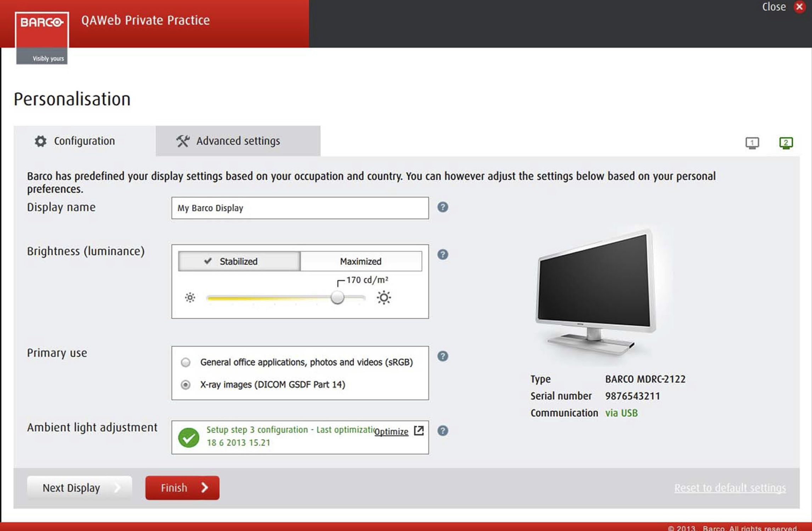
Task: Select General office applications sRGB option
Action: point(186,362)
